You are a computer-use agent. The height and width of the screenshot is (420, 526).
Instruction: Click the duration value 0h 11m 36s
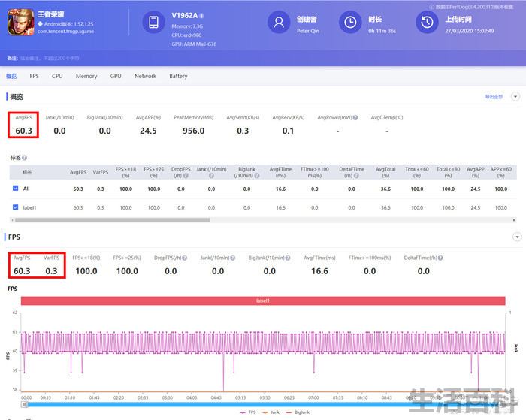coord(382,31)
